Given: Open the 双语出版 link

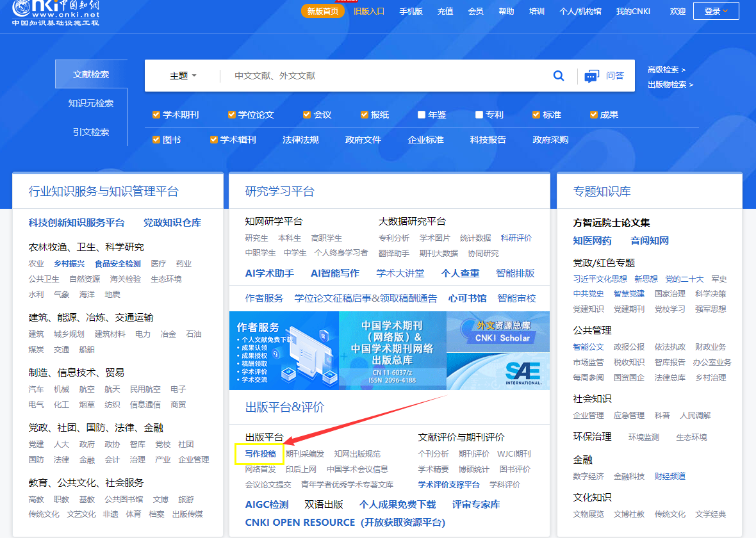Looking at the screenshot, I should coord(324,504).
